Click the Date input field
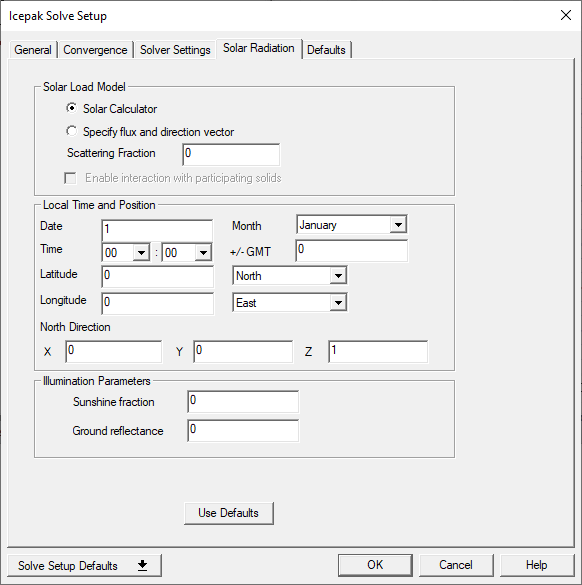Image resolution: width=582 pixels, height=585 pixels. [x=157, y=230]
